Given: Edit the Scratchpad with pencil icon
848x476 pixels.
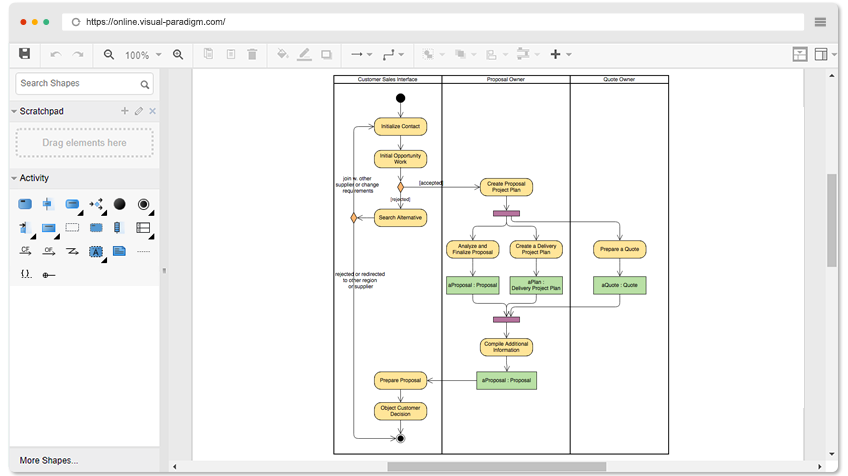Looking at the screenshot, I should [x=138, y=111].
